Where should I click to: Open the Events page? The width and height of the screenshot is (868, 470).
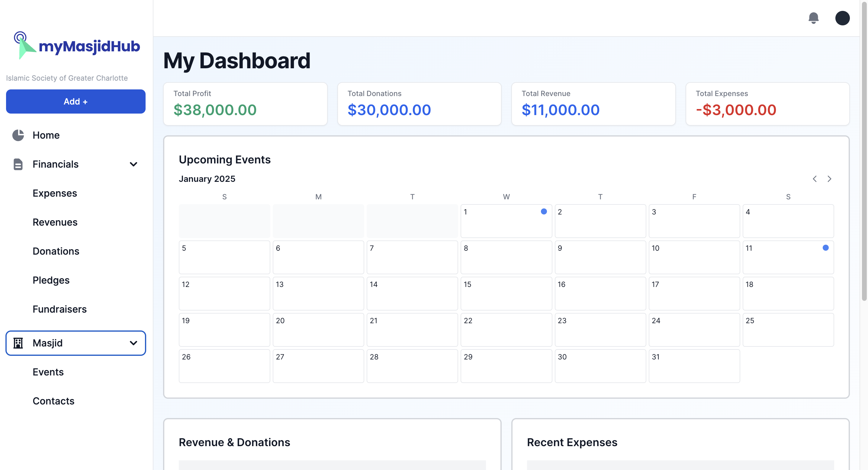(76, 372)
